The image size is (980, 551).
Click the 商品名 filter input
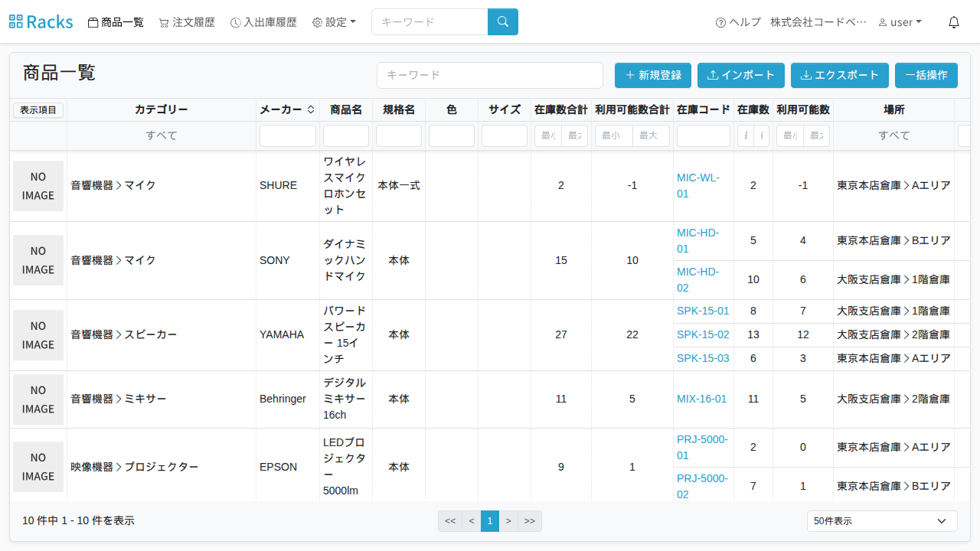(x=346, y=135)
